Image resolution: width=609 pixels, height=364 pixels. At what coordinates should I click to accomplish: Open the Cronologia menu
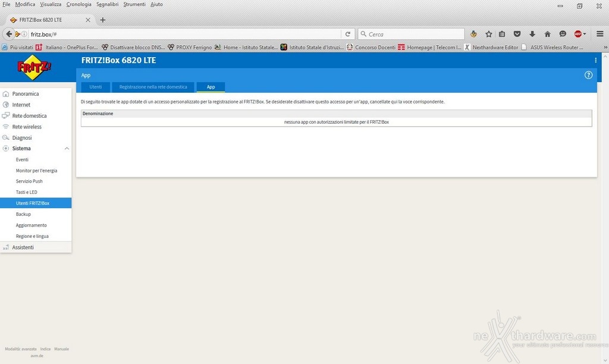click(x=79, y=4)
